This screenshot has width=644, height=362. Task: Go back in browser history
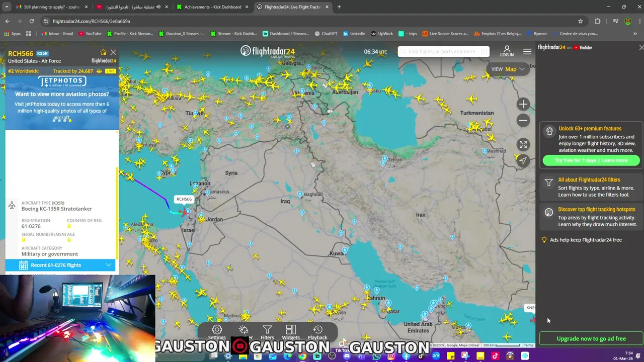click(7, 21)
